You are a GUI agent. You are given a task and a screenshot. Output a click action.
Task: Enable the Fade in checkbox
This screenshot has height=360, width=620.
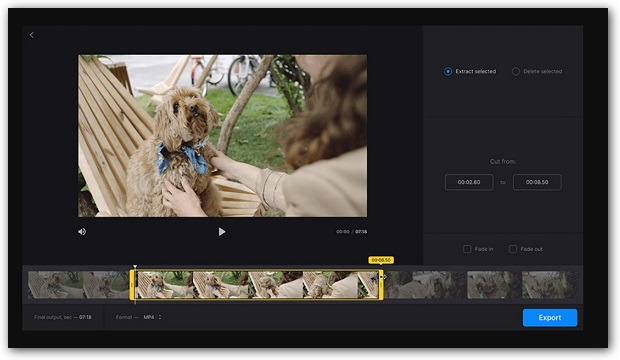pyautogui.click(x=467, y=249)
